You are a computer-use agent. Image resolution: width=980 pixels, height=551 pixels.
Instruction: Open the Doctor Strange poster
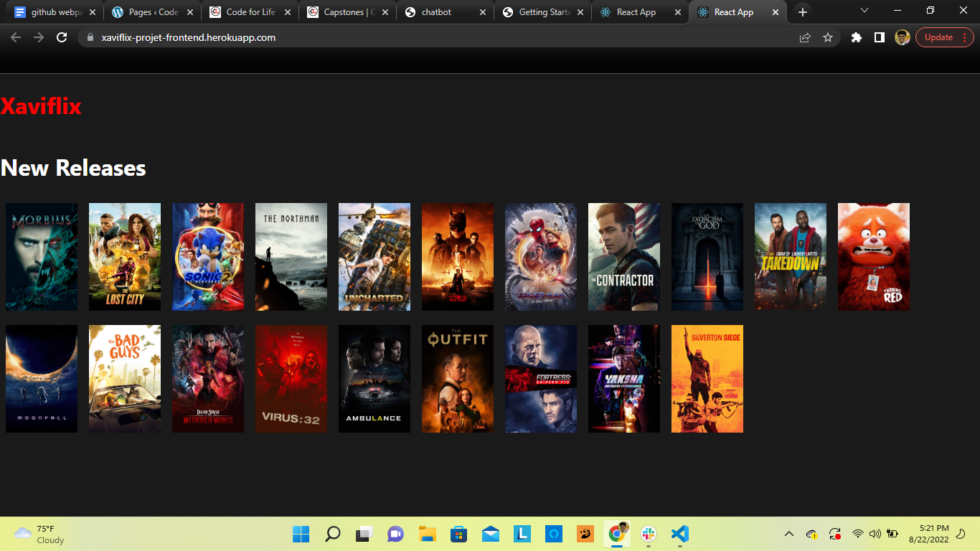pyautogui.click(x=208, y=379)
